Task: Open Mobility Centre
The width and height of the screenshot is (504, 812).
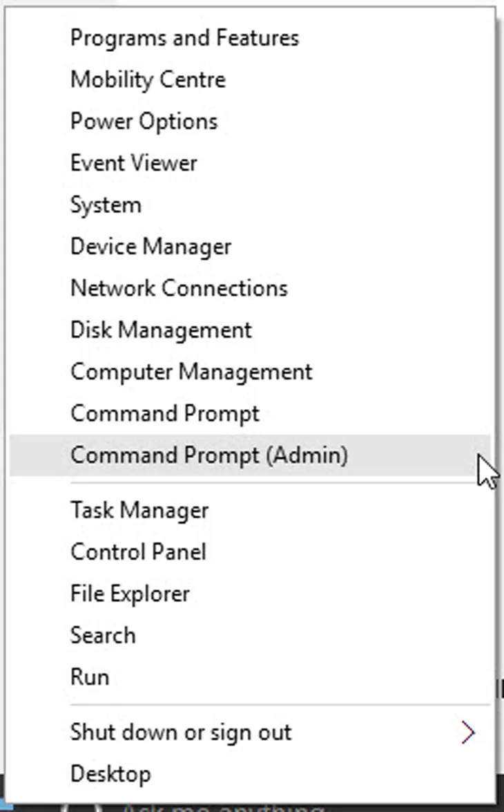Action: point(147,79)
